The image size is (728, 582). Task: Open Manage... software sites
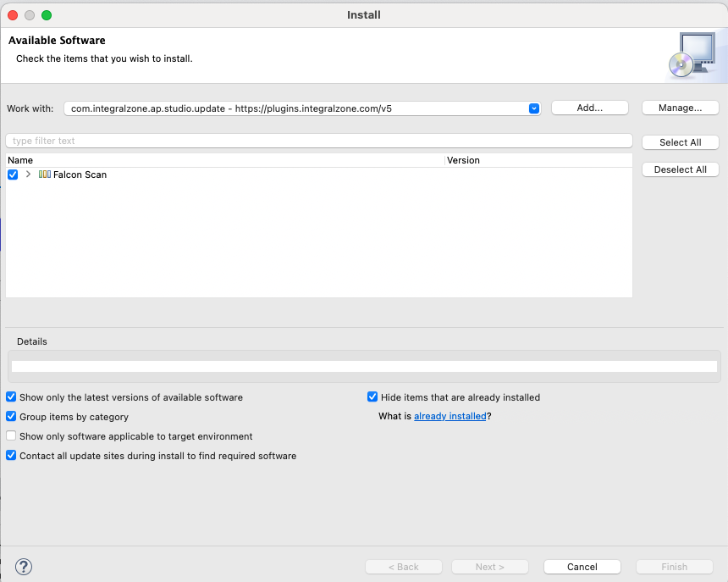coord(681,108)
